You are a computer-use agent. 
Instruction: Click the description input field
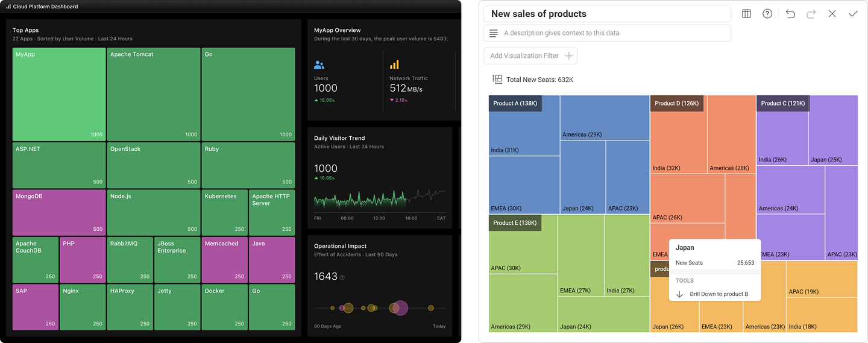[607, 33]
